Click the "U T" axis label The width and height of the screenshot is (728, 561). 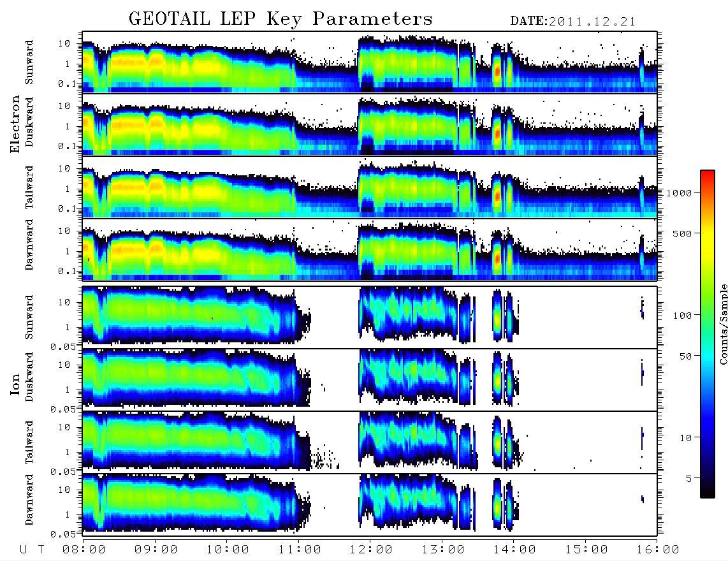[x=32, y=550]
